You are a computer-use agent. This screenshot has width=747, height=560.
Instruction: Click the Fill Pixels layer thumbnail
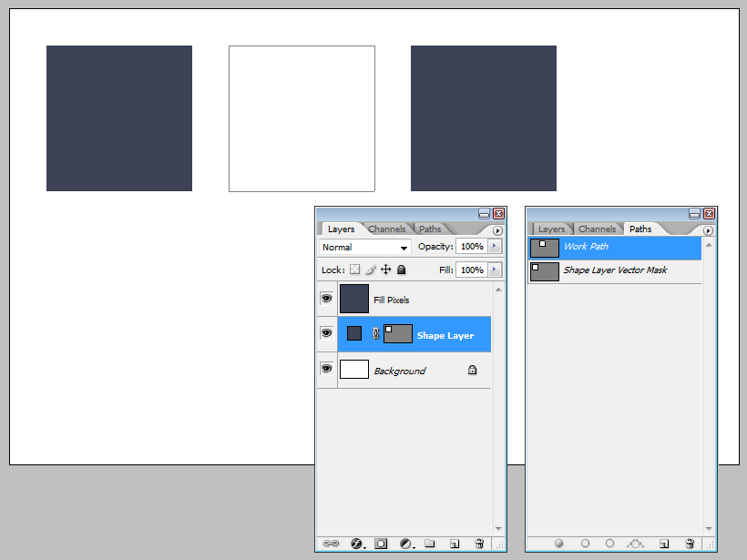[354, 299]
